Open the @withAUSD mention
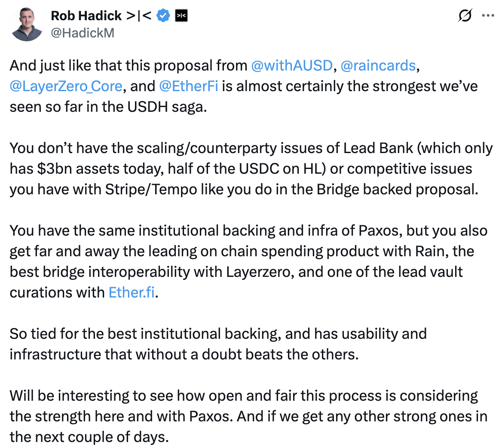502x448 pixels. click(292, 65)
